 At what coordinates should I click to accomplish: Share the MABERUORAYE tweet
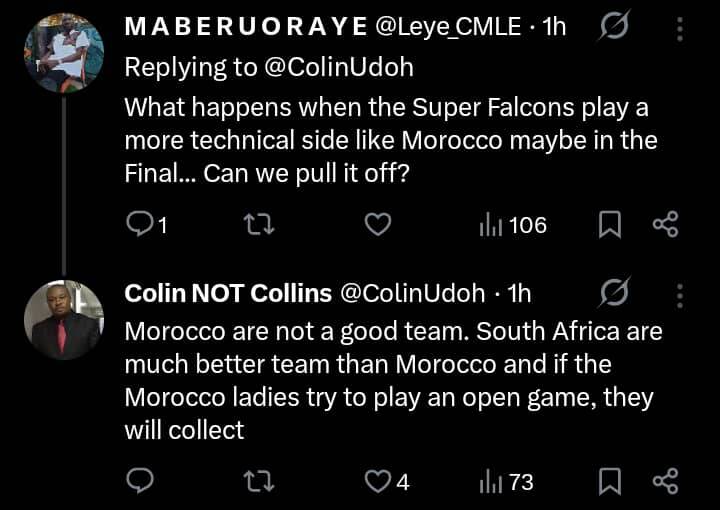(x=665, y=225)
